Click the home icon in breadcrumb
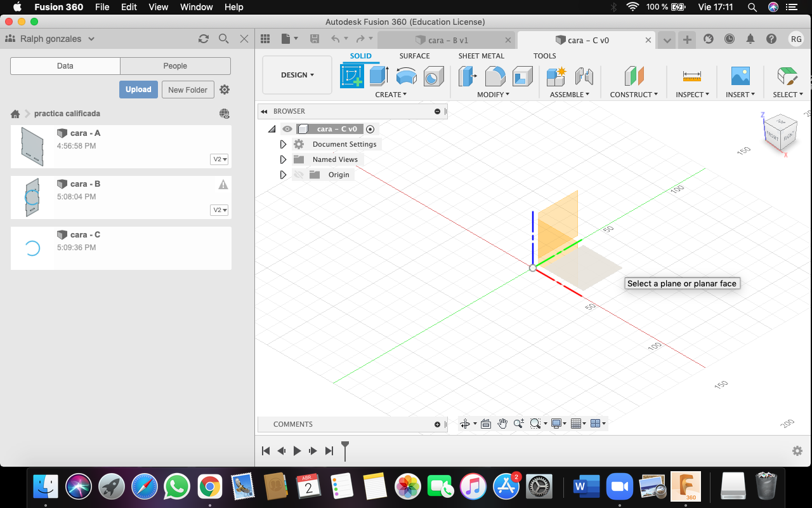Screen dimensions: 812x508 (x=15, y=114)
